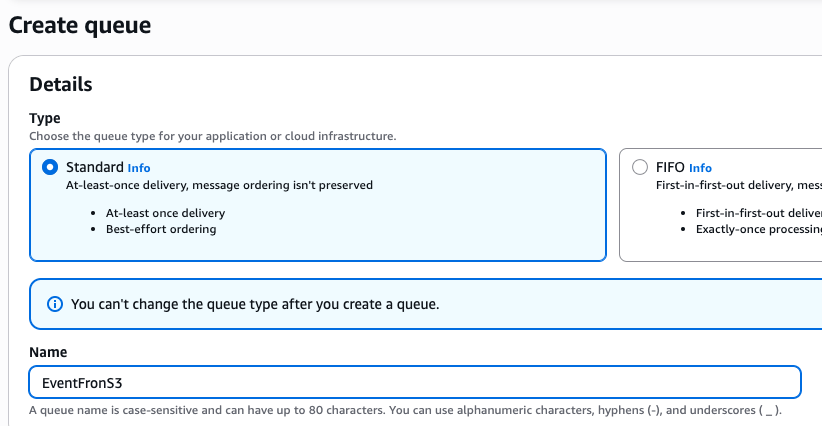Screen dimensions: 822x426
Task: Click the "Type" field label
Action: tap(45, 118)
